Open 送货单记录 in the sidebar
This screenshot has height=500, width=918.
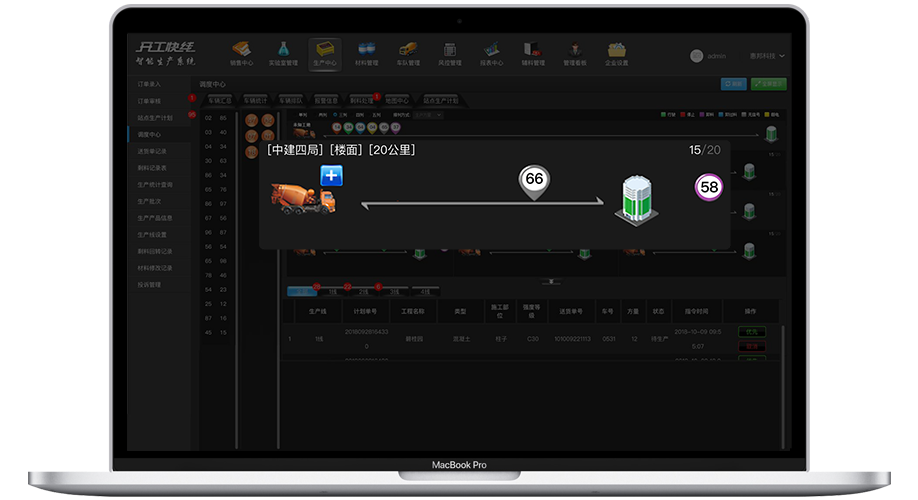pyautogui.click(x=153, y=151)
